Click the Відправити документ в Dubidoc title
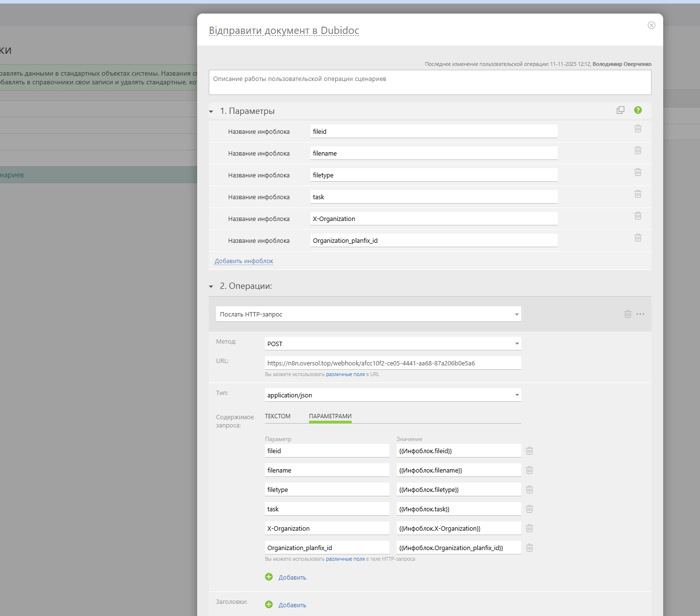700x616 pixels. [x=284, y=31]
